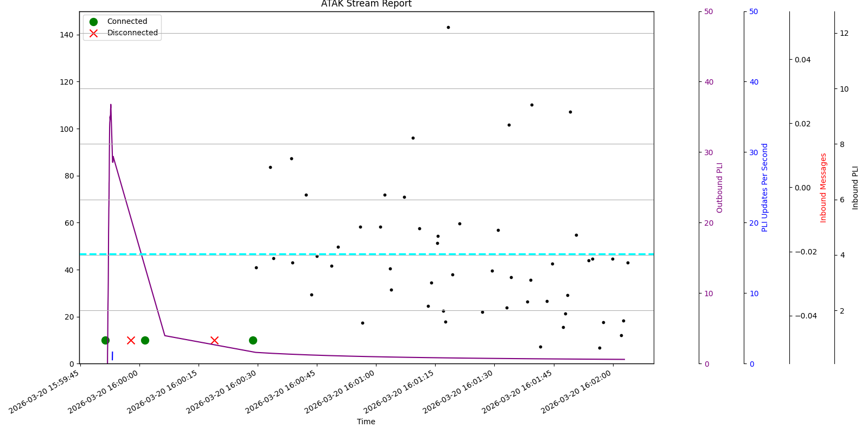Select the blue 'PLI Updates Per Second' axis label
The image size is (868, 434).
(765, 188)
